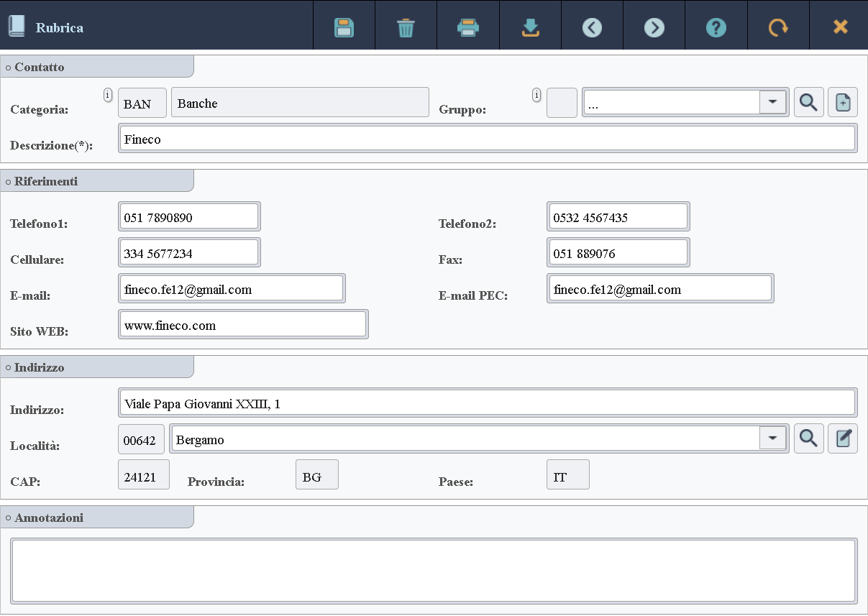
Task: Click the info icon next to Gruppo
Action: (x=536, y=95)
